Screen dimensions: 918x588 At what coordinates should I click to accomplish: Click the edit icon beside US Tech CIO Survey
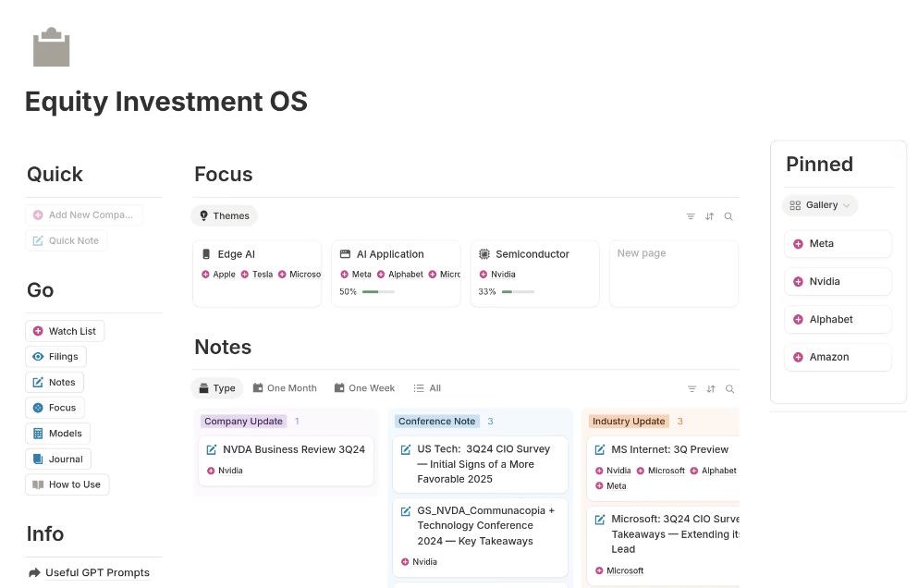[406, 450]
